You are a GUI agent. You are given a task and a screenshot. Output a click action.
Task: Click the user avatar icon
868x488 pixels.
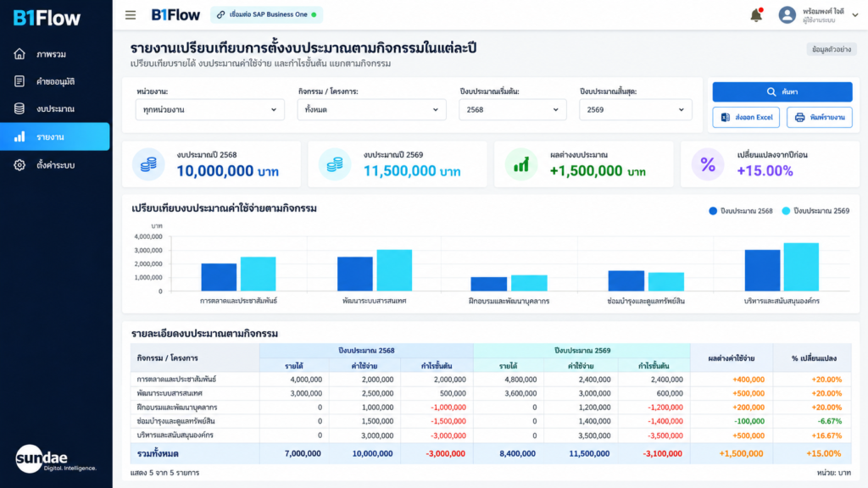(787, 15)
